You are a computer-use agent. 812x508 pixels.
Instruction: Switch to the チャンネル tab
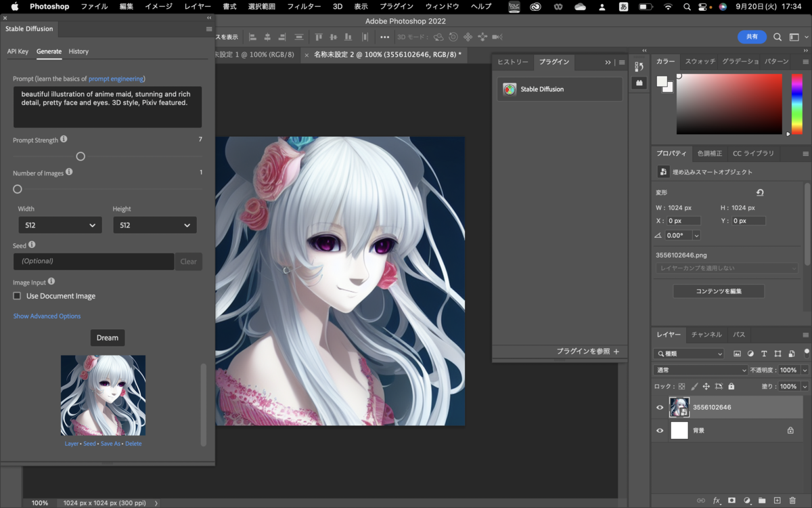point(706,335)
